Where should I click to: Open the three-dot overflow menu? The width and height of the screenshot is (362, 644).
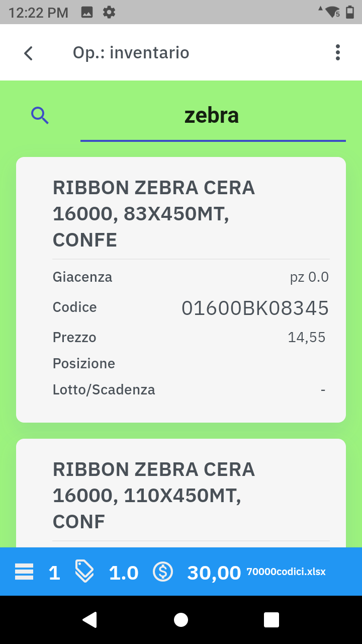(337, 53)
